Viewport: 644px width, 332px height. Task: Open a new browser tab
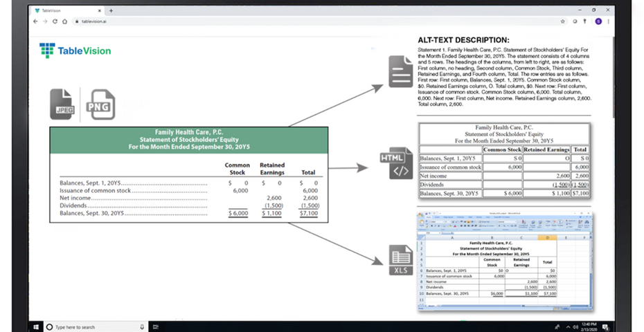point(111,10)
